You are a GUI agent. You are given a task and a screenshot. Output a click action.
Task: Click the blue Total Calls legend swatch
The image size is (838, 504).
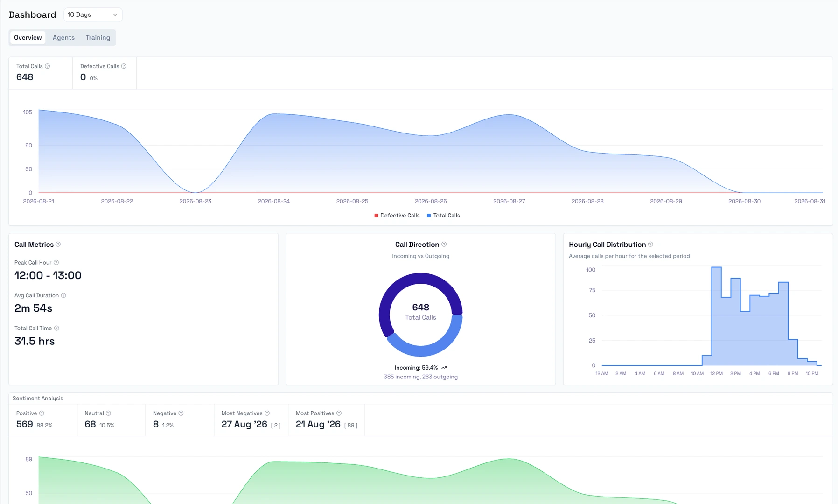point(429,216)
